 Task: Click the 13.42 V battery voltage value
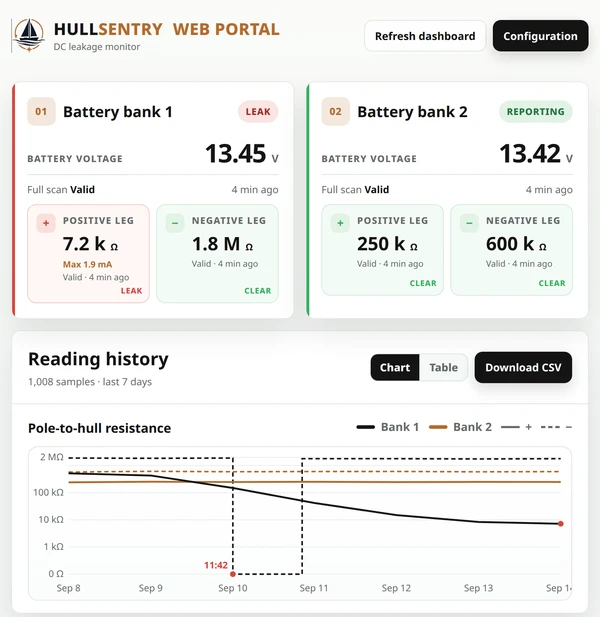[x=536, y=153]
